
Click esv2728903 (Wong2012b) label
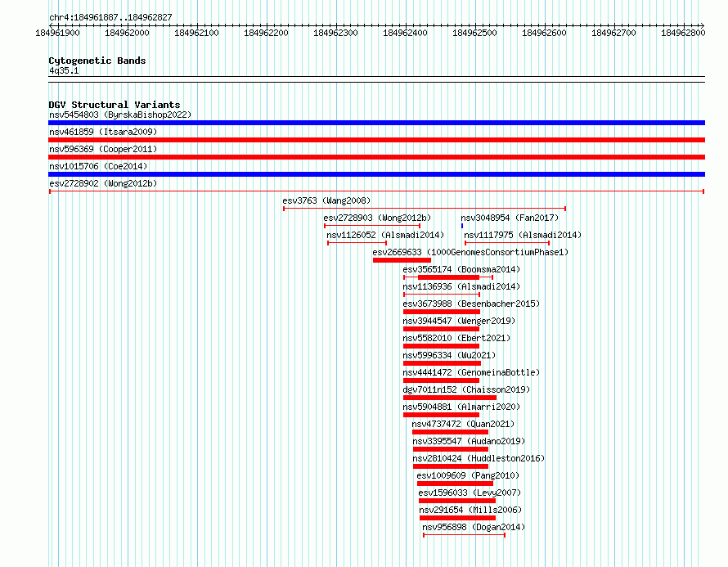[x=377, y=218]
